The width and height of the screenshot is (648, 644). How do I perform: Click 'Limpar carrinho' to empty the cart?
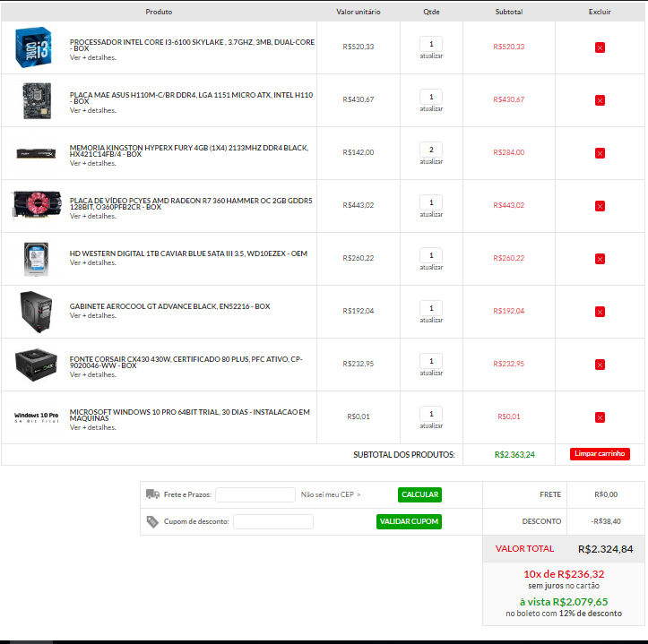click(x=600, y=453)
